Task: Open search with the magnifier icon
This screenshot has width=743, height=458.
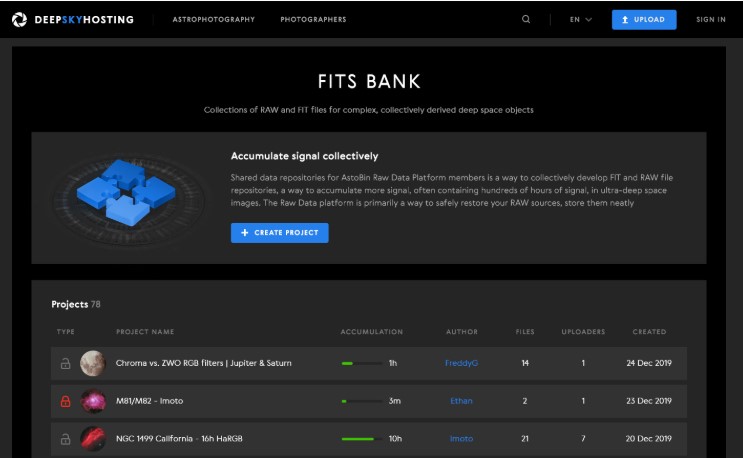Action: [x=526, y=19]
